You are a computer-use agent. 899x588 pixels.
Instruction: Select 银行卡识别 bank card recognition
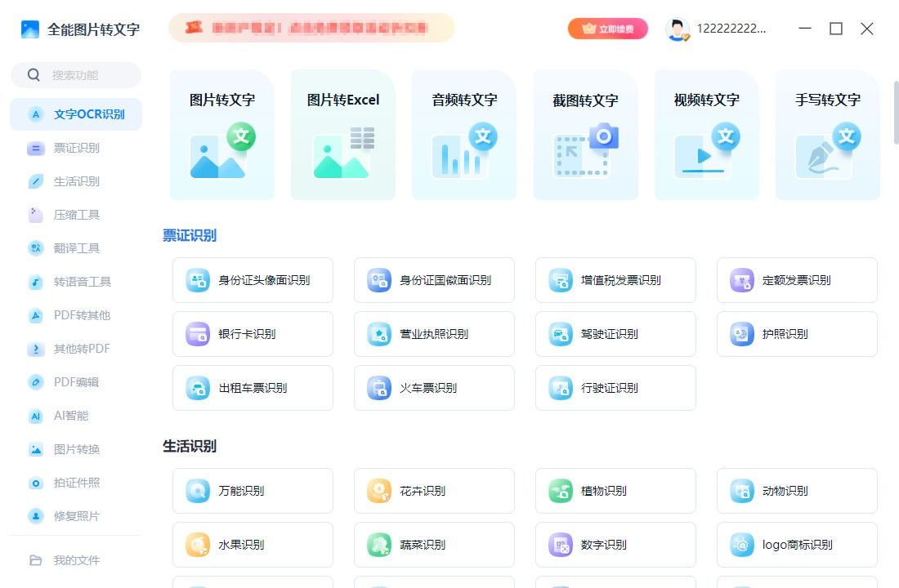(x=253, y=333)
